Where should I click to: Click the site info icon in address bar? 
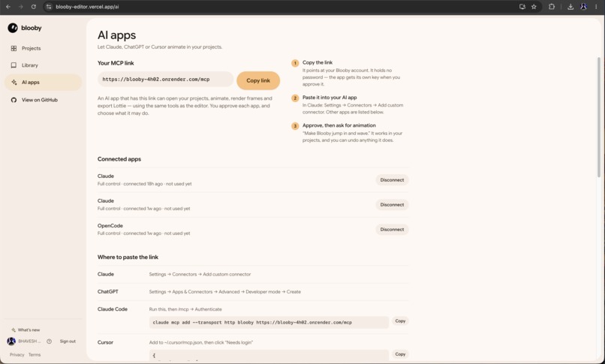[49, 7]
